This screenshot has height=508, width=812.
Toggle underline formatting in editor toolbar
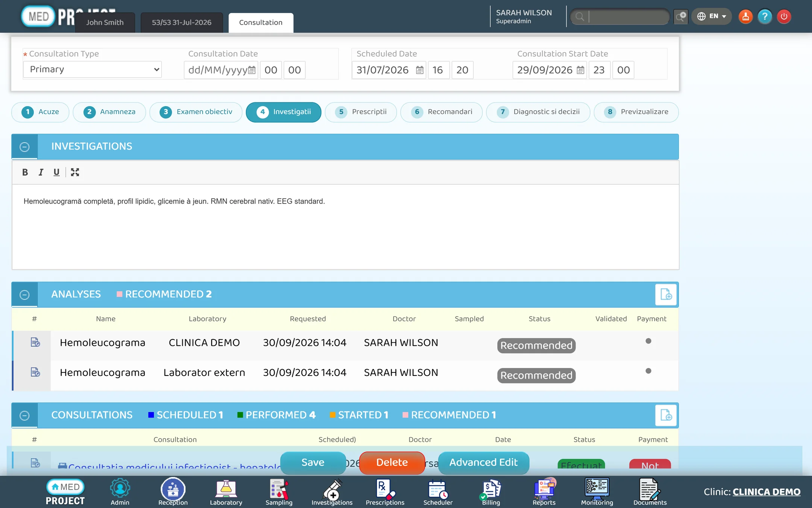(56, 172)
